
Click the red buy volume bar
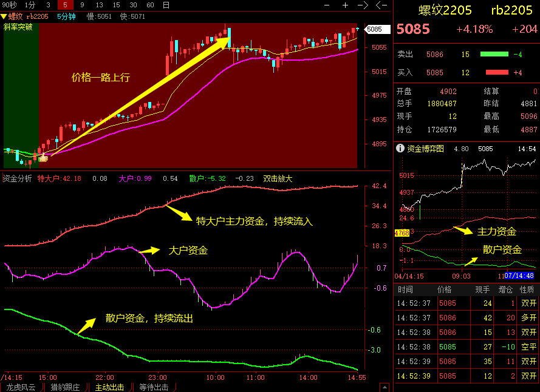coord(497,72)
